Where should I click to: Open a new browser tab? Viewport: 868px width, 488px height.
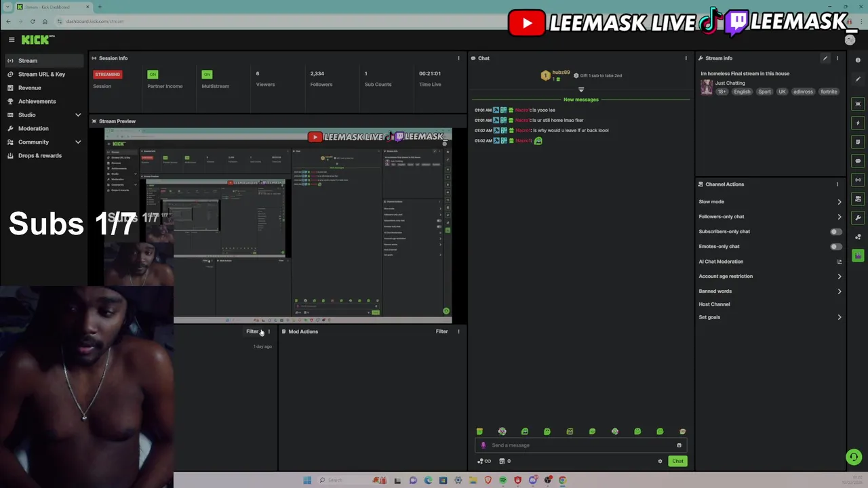(x=100, y=7)
